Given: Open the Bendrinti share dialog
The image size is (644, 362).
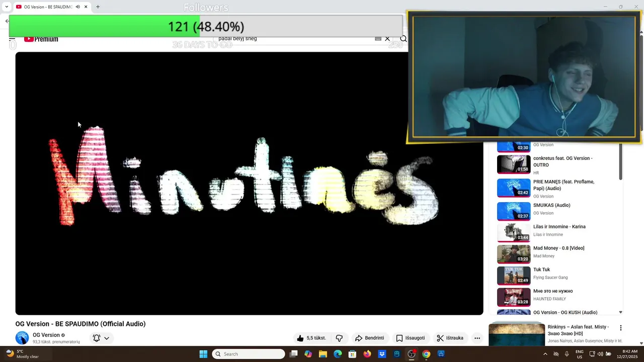Looking at the screenshot, I should coord(369,338).
